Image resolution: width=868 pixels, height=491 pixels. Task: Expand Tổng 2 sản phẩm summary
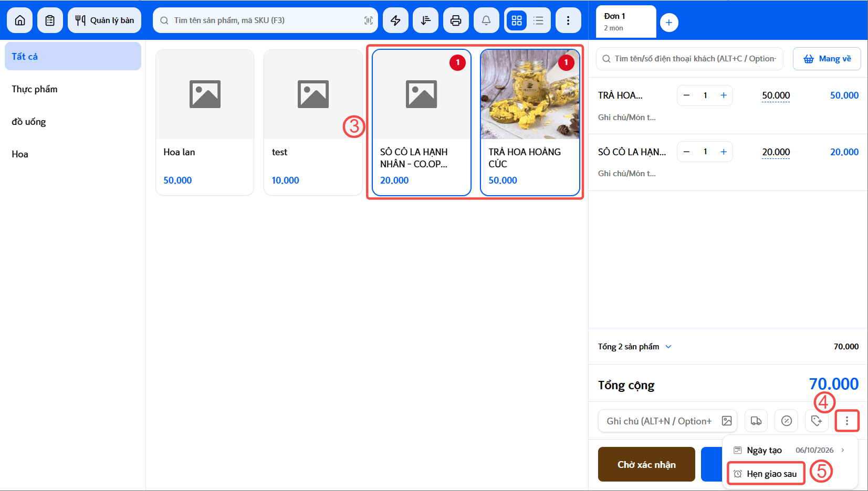pyautogui.click(x=634, y=347)
